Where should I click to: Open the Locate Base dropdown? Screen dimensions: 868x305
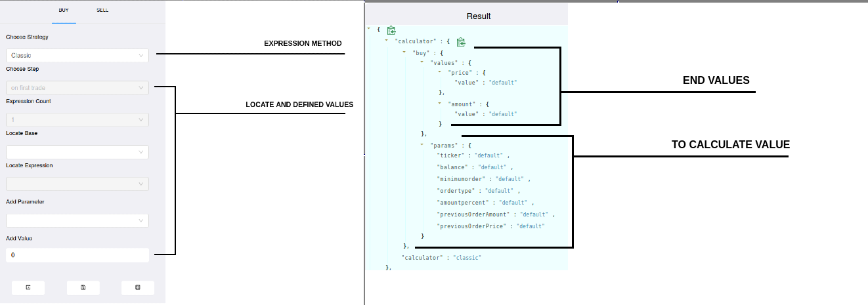pos(77,152)
